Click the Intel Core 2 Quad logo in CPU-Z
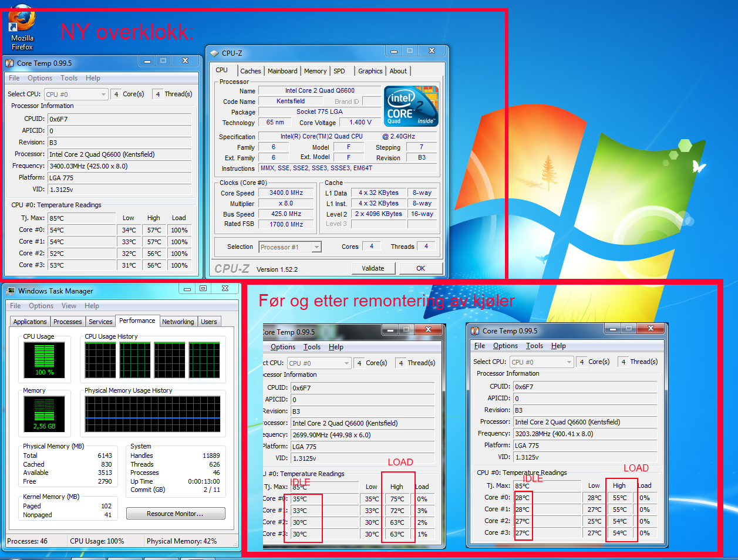738x560 pixels. [411, 106]
